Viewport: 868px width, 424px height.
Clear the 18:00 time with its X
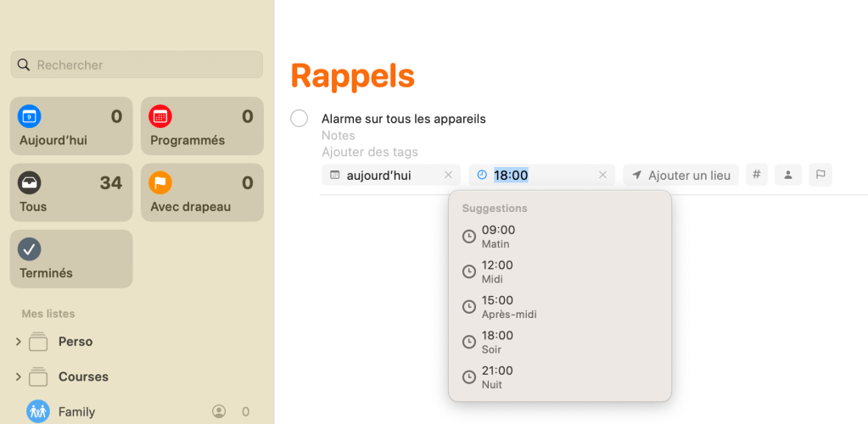pos(602,175)
